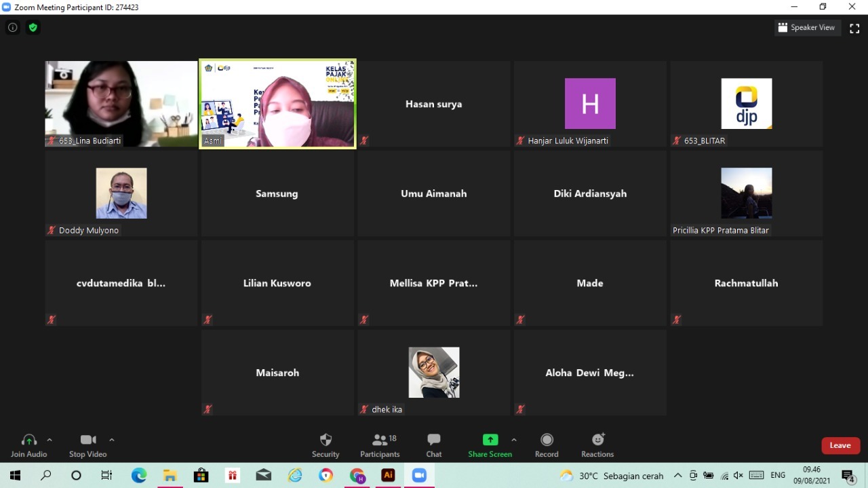Open the Chat panel

[x=434, y=445]
